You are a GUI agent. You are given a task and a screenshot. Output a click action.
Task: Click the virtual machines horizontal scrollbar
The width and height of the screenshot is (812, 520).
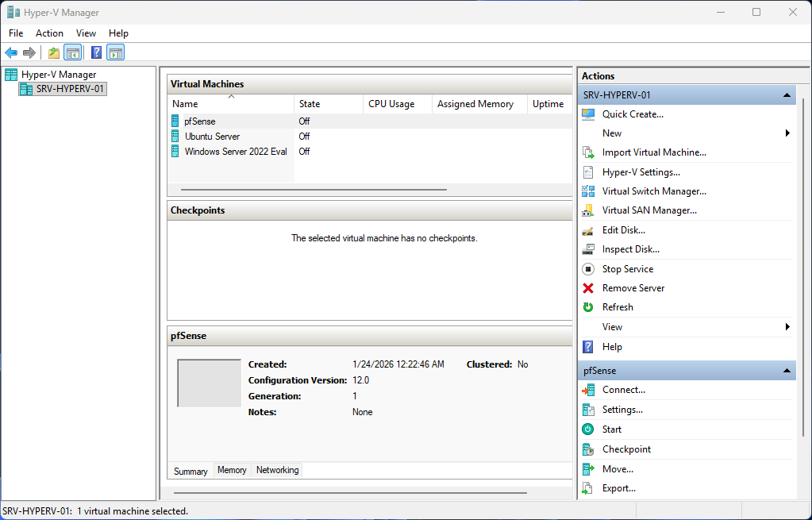314,190
